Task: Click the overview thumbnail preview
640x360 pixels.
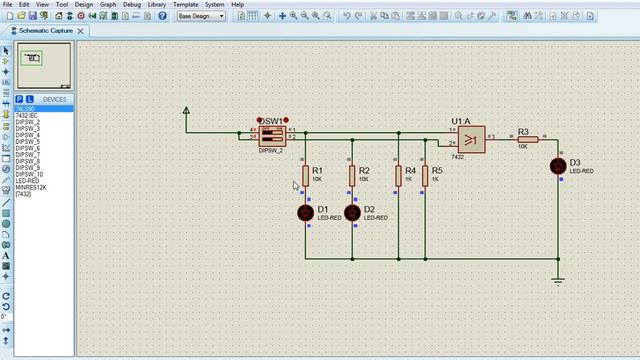Action: click(x=44, y=66)
